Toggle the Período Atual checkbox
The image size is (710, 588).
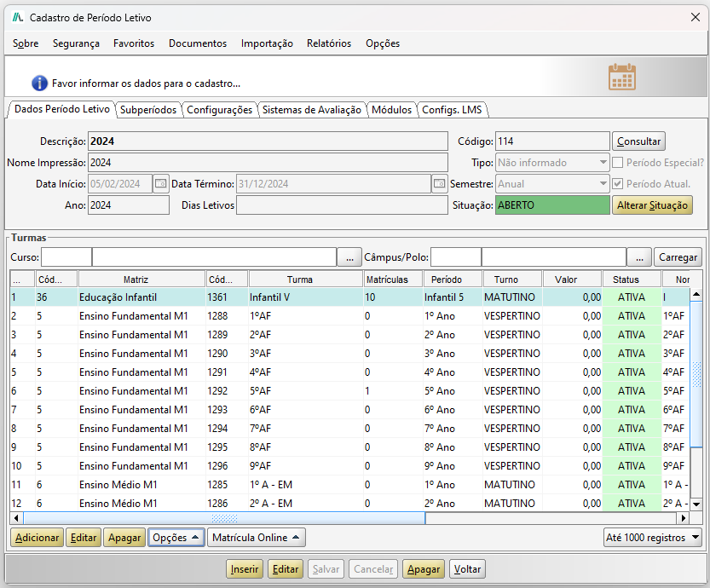618,184
